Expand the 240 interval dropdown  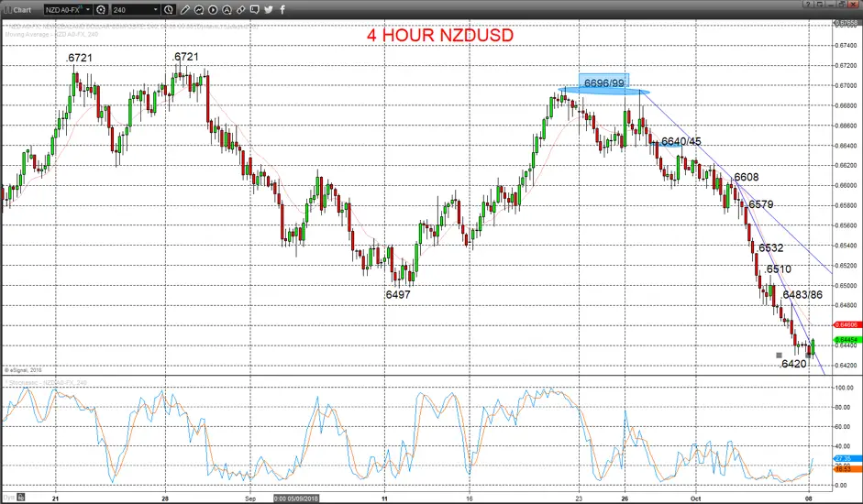pos(156,10)
